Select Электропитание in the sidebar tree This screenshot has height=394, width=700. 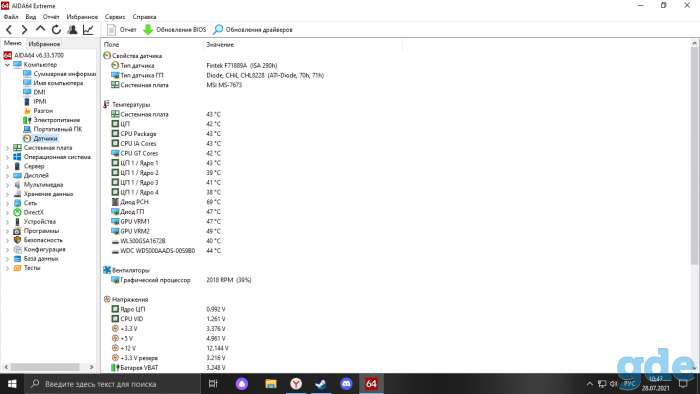pos(56,120)
